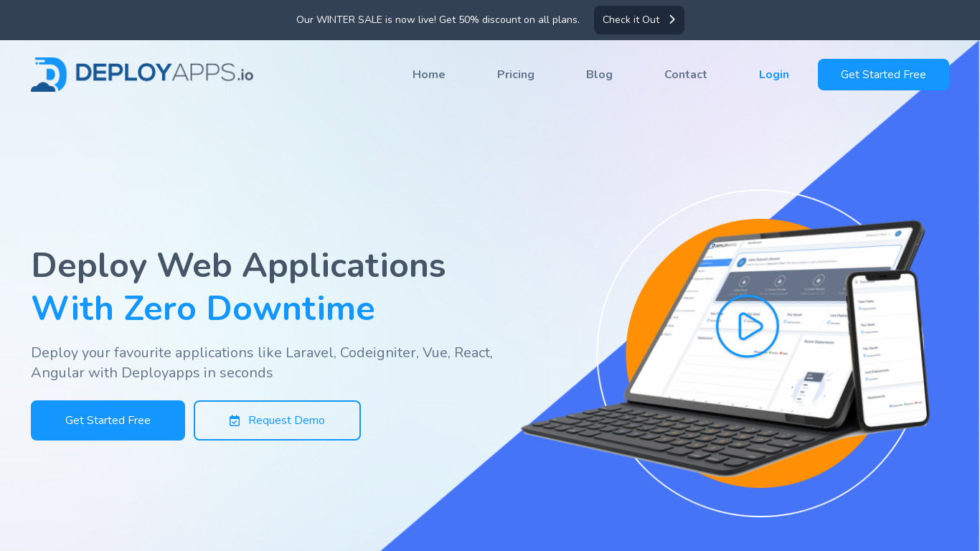Click the WINTER SALE announcement text
Screen dimensions: 980x551
[x=438, y=20]
